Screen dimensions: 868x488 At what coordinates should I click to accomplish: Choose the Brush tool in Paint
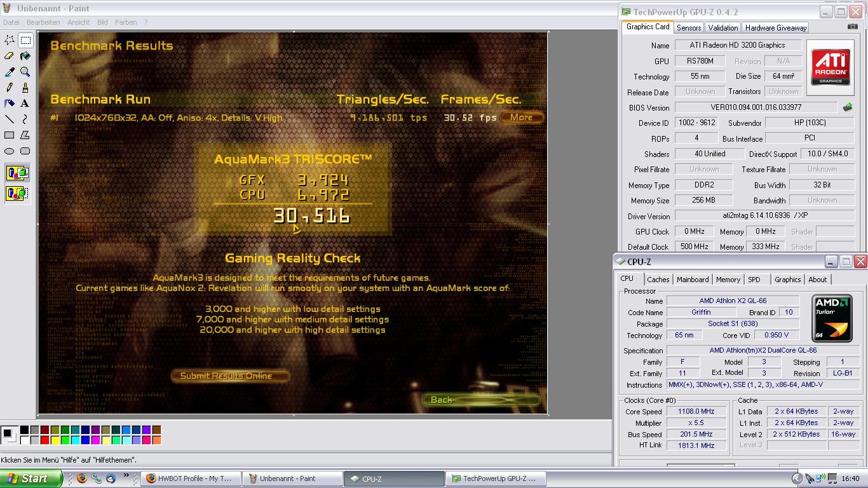click(x=25, y=87)
